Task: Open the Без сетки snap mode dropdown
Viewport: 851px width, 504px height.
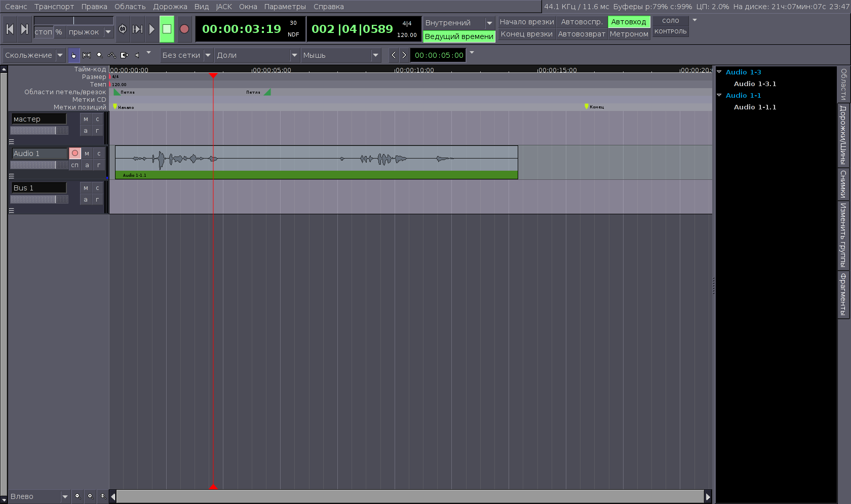Action: click(x=186, y=55)
